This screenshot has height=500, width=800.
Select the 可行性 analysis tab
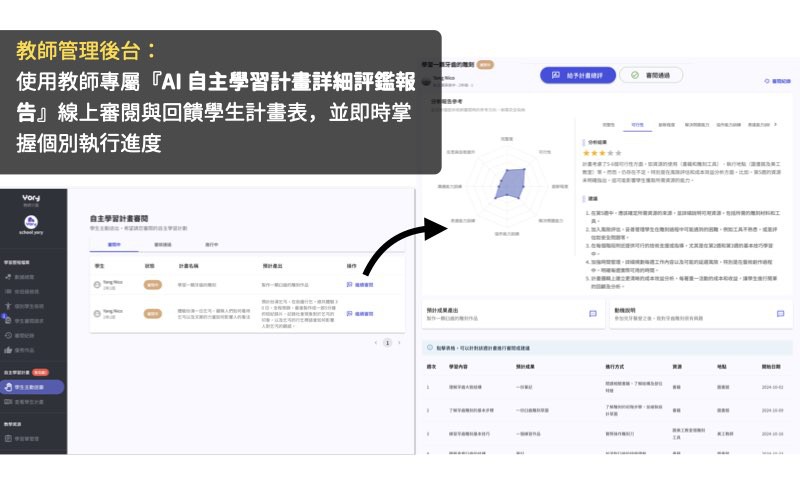[x=638, y=125]
